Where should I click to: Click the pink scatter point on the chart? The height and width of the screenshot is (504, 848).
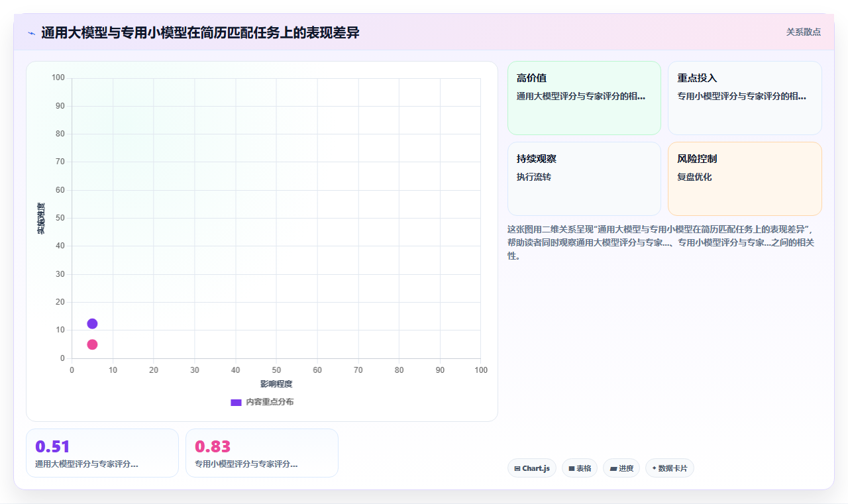92,344
